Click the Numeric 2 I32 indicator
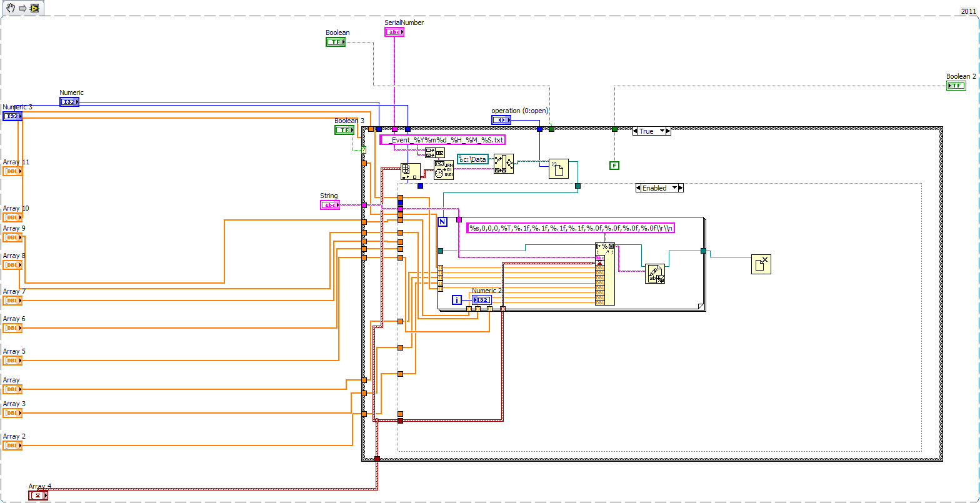This screenshot has width=980, height=503. click(x=482, y=300)
